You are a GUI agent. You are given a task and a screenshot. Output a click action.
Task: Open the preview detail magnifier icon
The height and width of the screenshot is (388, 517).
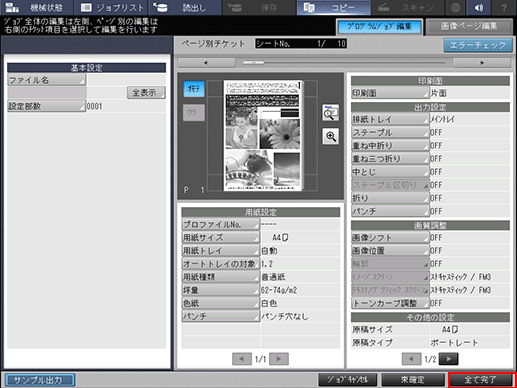pyautogui.click(x=331, y=113)
